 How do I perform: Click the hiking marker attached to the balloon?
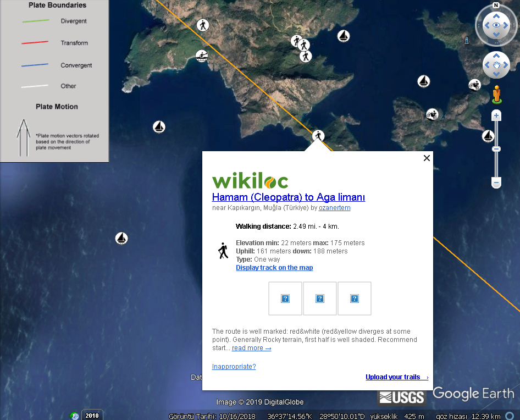click(x=318, y=135)
